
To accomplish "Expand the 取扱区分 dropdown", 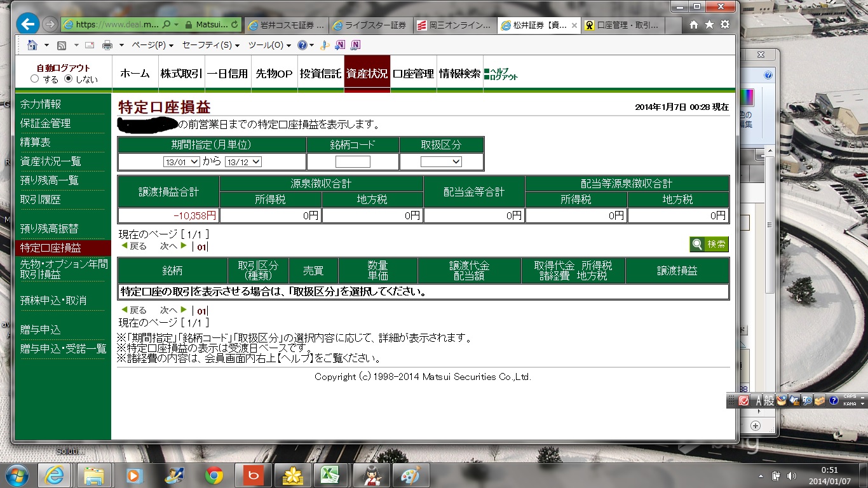I will (441, 162).
